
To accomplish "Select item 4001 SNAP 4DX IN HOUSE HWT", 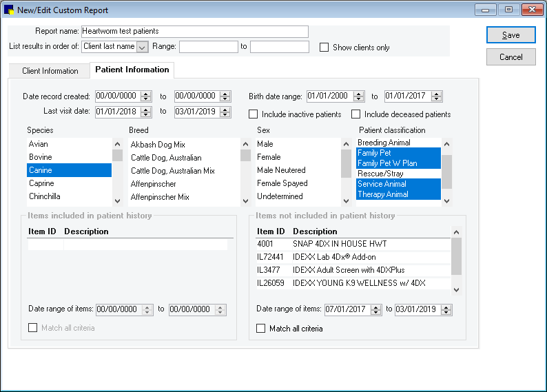I will (353, 244).
